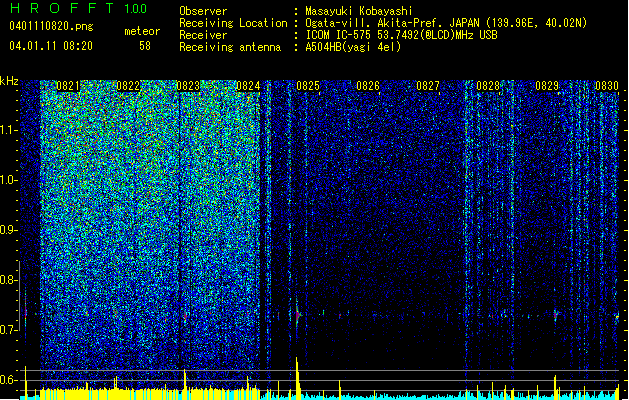Click the 0.7 kHz axis label
The width and height of the screenshot is (629, 400).
click(x=9, y=330)
